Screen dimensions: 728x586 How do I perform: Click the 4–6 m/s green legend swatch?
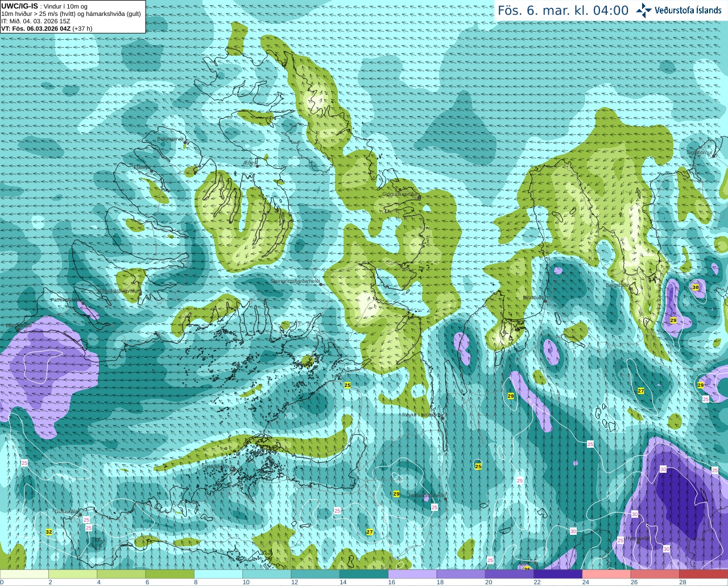[x=121, y=574]
